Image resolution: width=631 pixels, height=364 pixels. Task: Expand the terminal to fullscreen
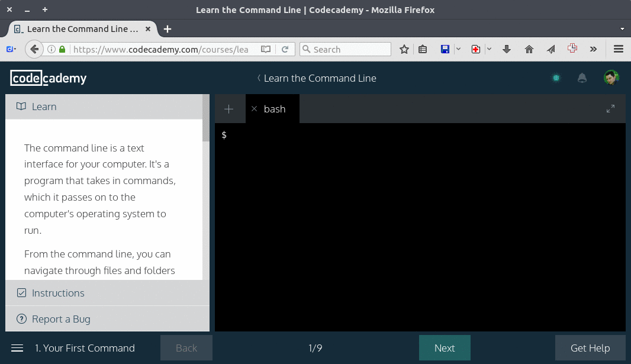(610, 109)
